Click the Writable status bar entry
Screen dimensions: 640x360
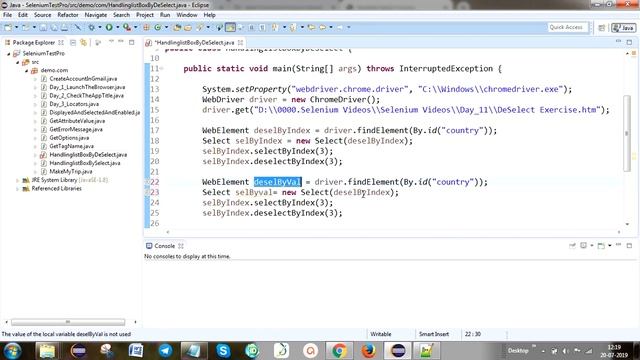(380, 334)
